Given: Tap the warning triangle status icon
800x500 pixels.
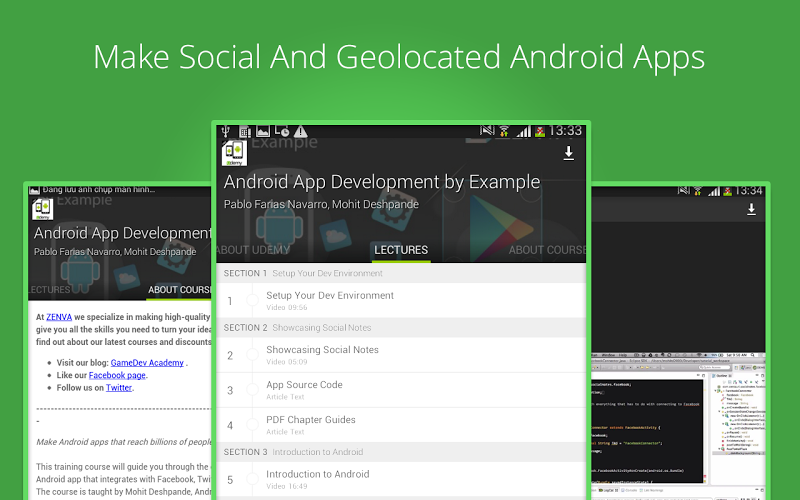Looking at the screenshot, I should click(301, 132).
